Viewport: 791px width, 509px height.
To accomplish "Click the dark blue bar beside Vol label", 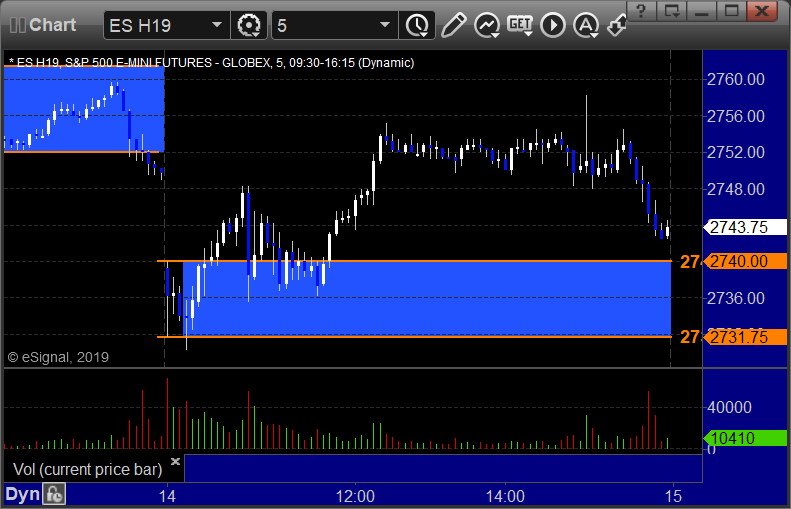I will pos(443,468).
